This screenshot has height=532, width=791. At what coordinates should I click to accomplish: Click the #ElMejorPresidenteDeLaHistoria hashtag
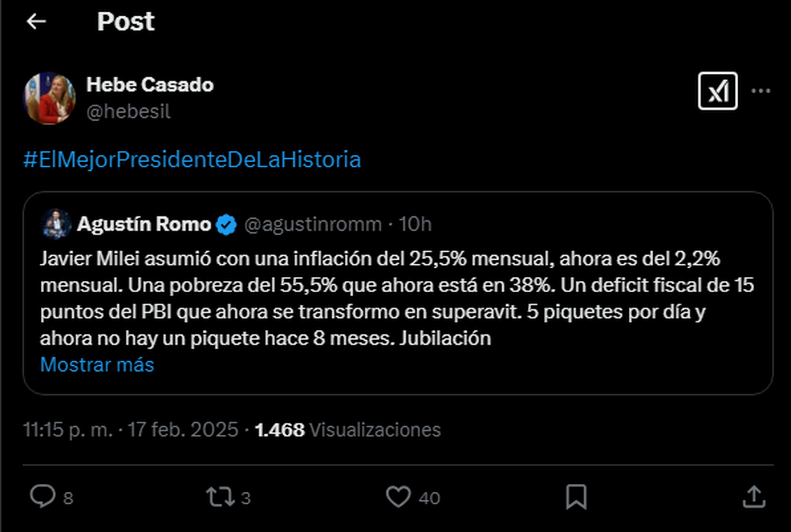[192, 160]
